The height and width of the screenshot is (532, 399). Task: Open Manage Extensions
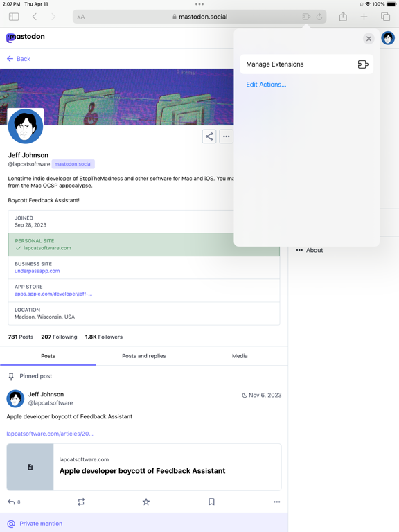click(x=307, y=64)
